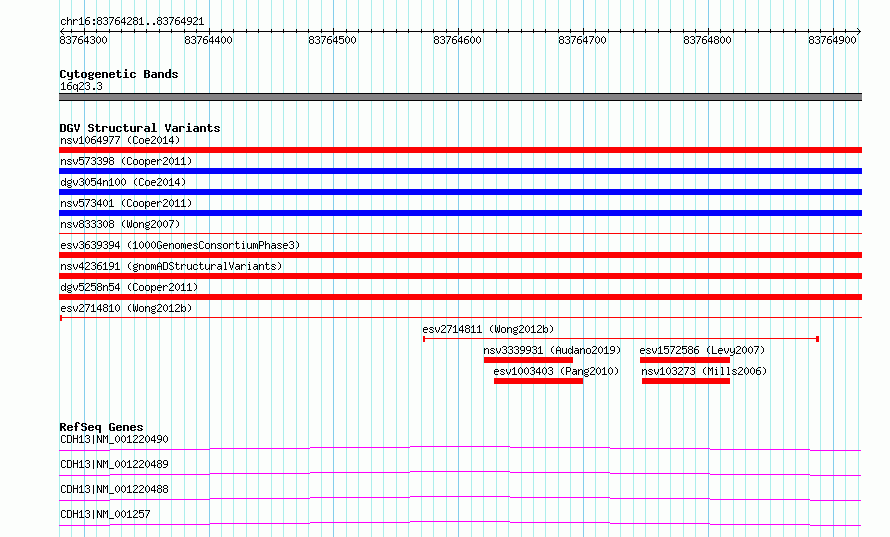The width and height of the screenshot is (890, 537).
Task: Open the dgv5258n54 (Cooper2011) label
Action: [x=129, y=287]
